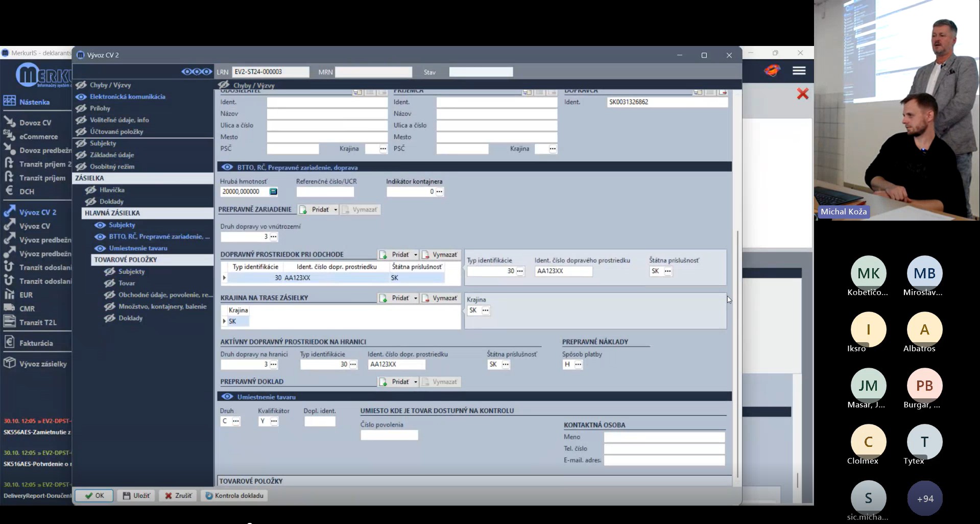The image size is (980, 524).
Task: Click the Referenčné číslo/UCR input field
Action: [x=325, y=192]
